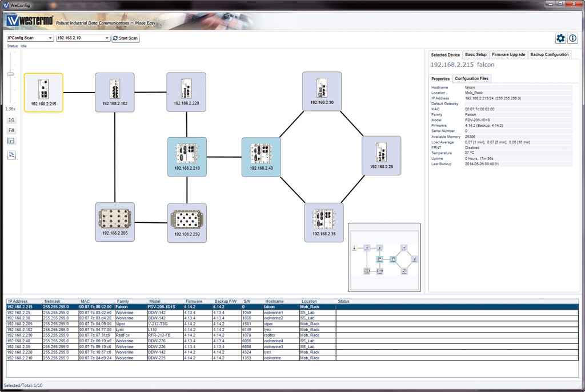Image resolution: width=585 pixels, height=392 pixels.
Task: Select device node 192.168.2.102
Action: [x=115, y=92]
